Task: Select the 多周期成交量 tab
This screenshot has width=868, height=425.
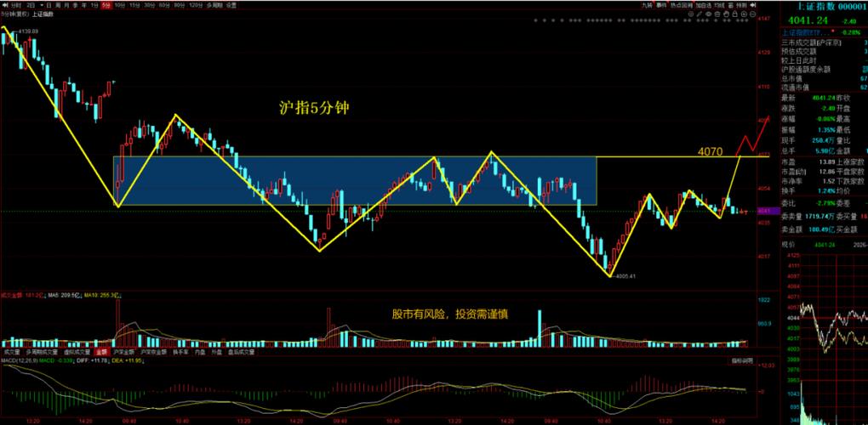Action: [42, 352]
